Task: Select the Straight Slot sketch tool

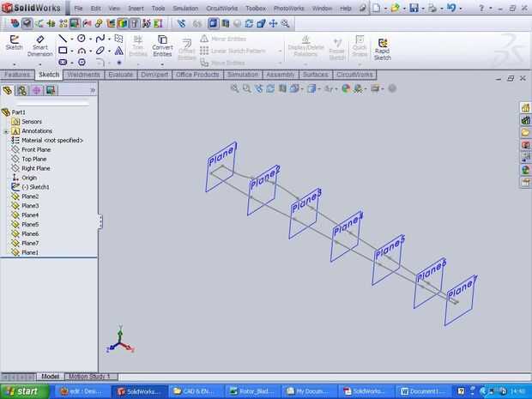Action: point(63,62)
